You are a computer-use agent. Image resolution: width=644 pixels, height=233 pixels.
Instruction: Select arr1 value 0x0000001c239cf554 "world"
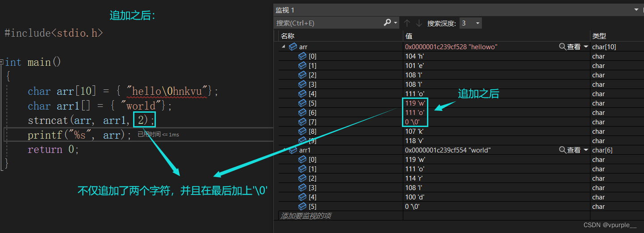click(x=447, y=150)
